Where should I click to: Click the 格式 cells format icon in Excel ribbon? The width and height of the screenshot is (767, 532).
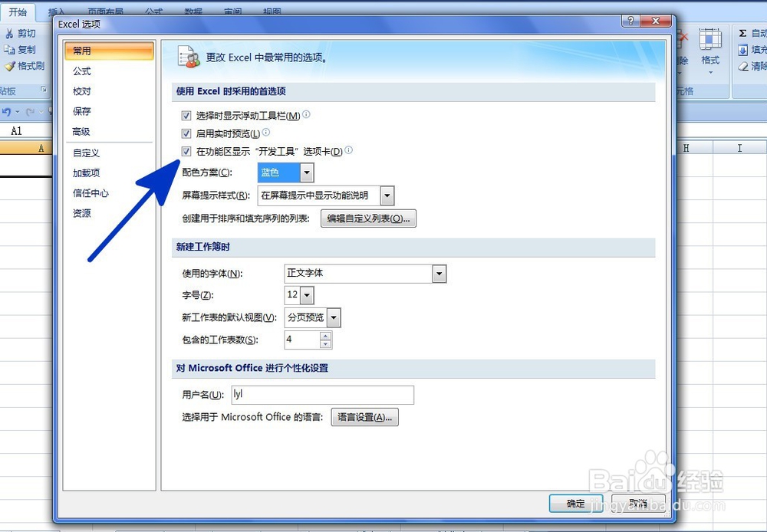point(710,40)
